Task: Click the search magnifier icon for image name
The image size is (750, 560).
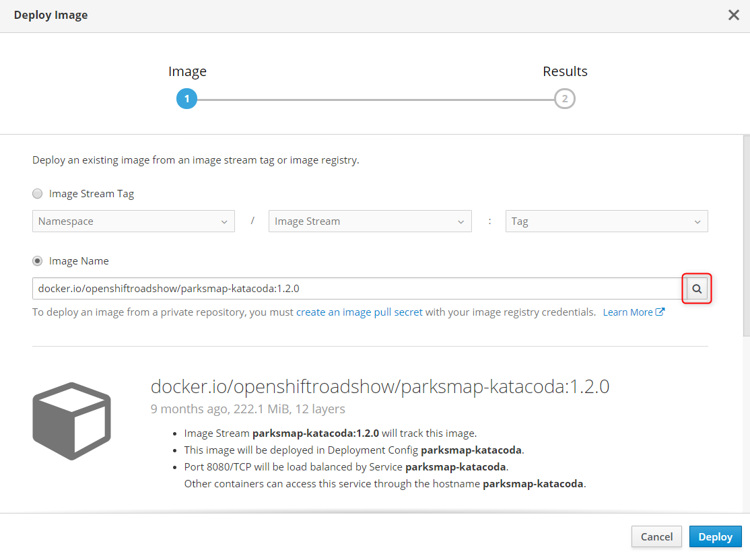Action: pos(697,288)
